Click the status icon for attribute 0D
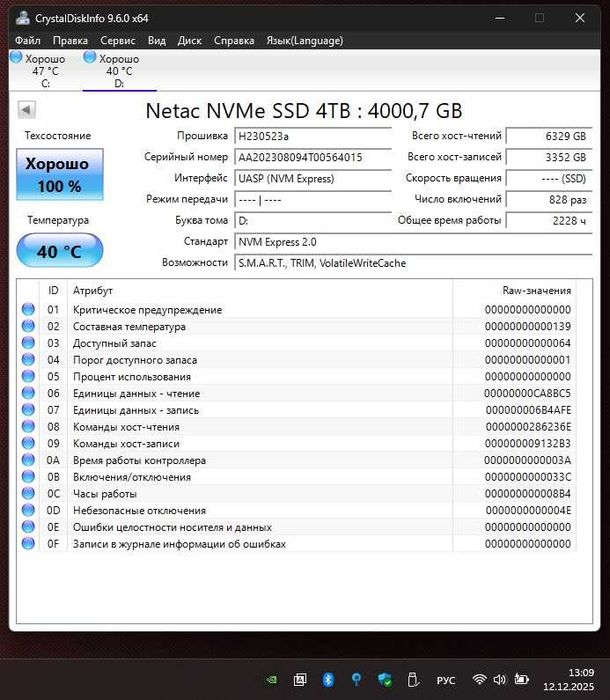Screen dimensions: 610x700 [x=28, y=510]
